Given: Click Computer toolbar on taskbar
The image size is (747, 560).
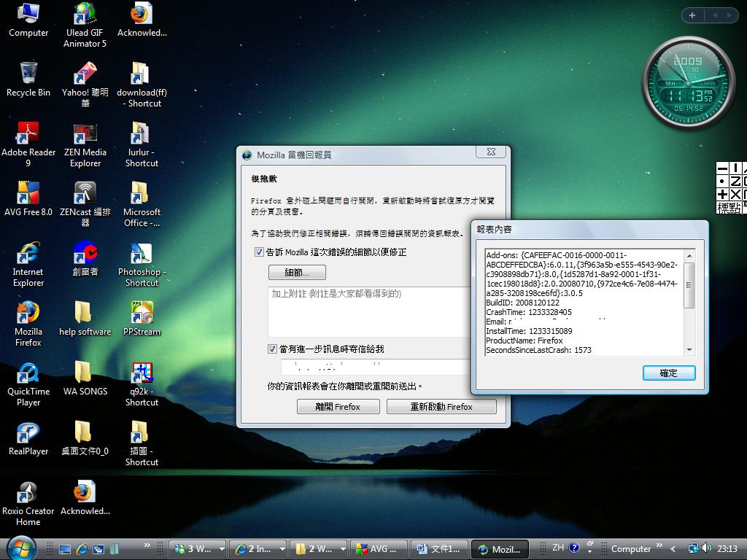Looking at the screenshot, I should coord(631,549).
